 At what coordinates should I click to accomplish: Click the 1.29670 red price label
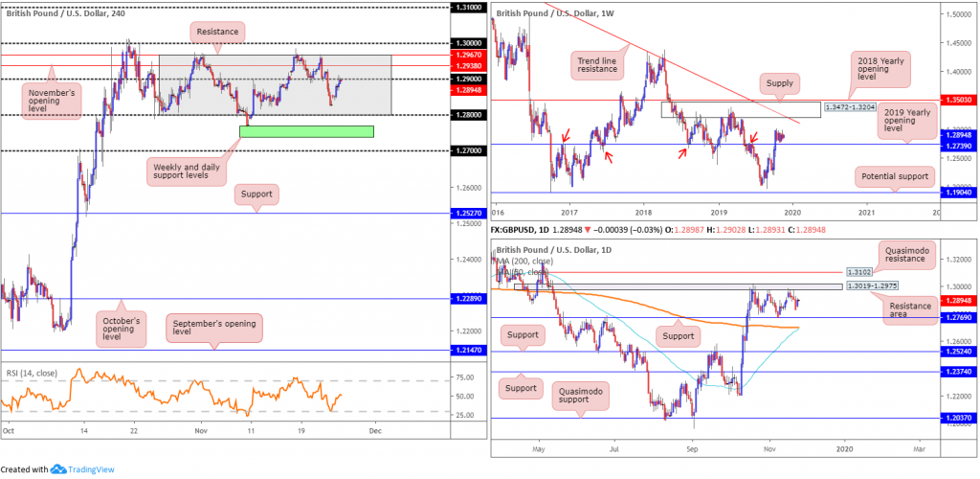click(x=466, y=55)
